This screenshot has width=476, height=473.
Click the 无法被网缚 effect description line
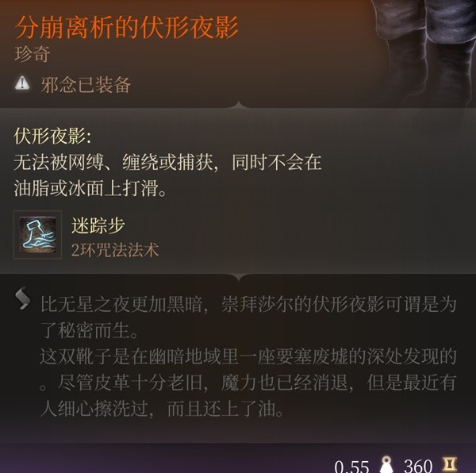tap(167, 163)
